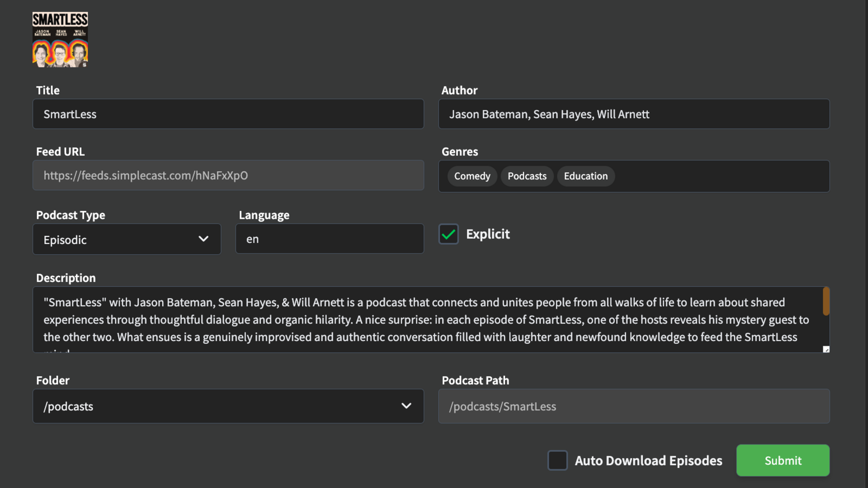The image size is (868, 488).
Task: Focus the Title field containing SmartLess
Action: [228, 114]
